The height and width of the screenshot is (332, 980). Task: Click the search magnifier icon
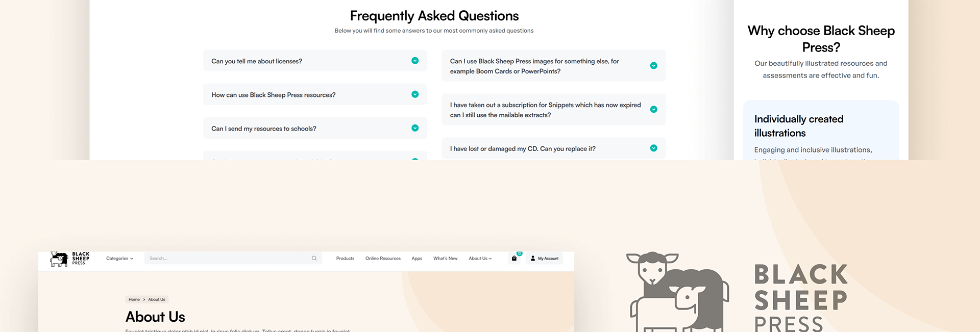coord(314,258)
